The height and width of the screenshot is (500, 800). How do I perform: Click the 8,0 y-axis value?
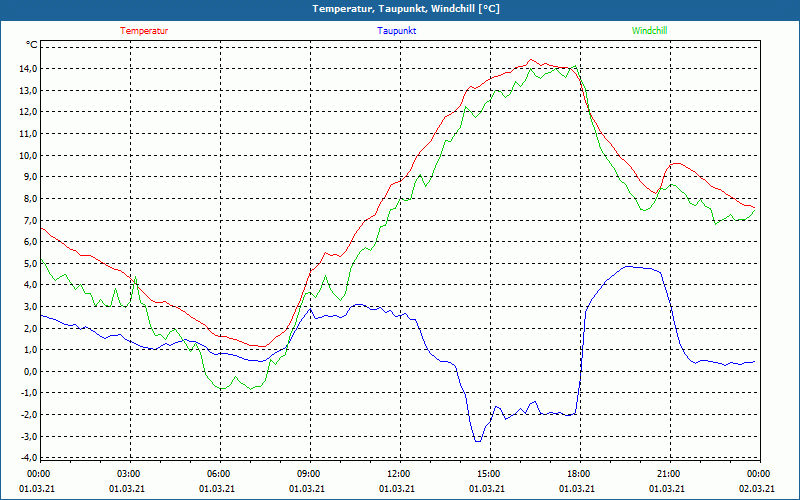[30, 198]
